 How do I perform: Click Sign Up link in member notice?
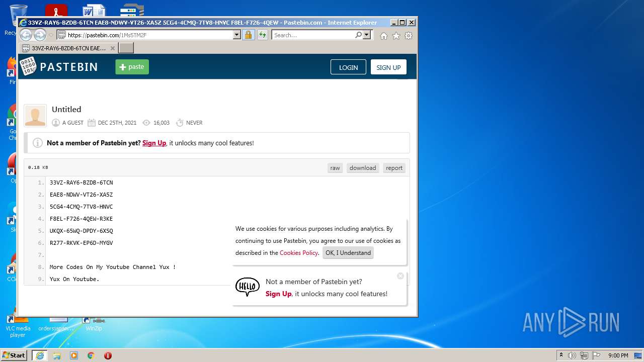154,143
